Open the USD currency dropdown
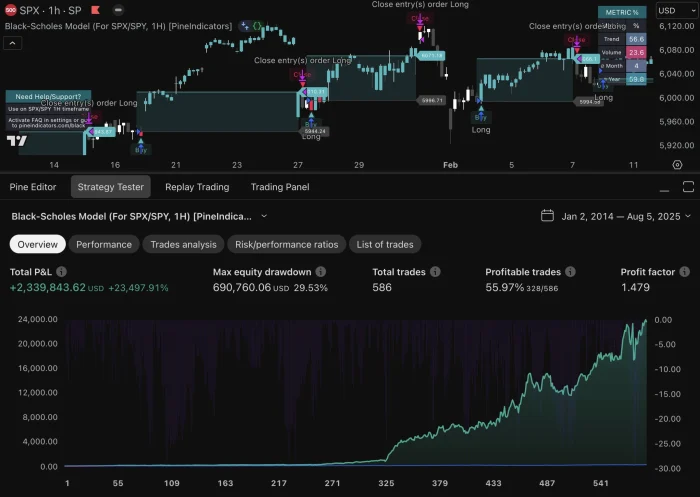700x497 pixels. [667, 11]
